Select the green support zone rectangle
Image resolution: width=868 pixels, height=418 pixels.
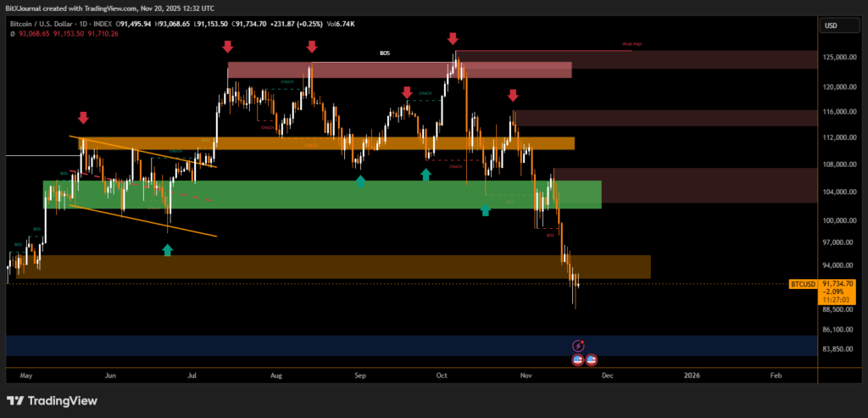point(322,194)
